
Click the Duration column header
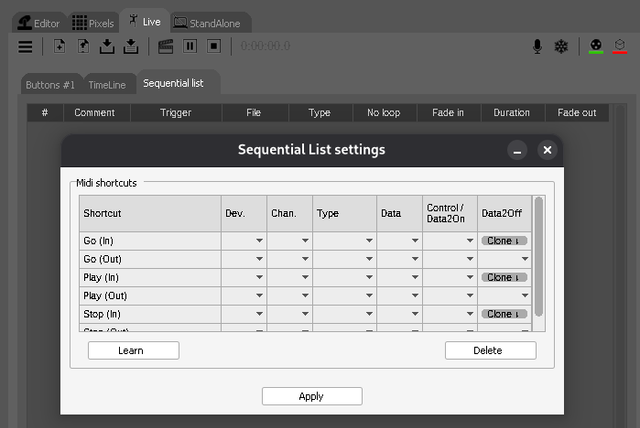point(513,113)
